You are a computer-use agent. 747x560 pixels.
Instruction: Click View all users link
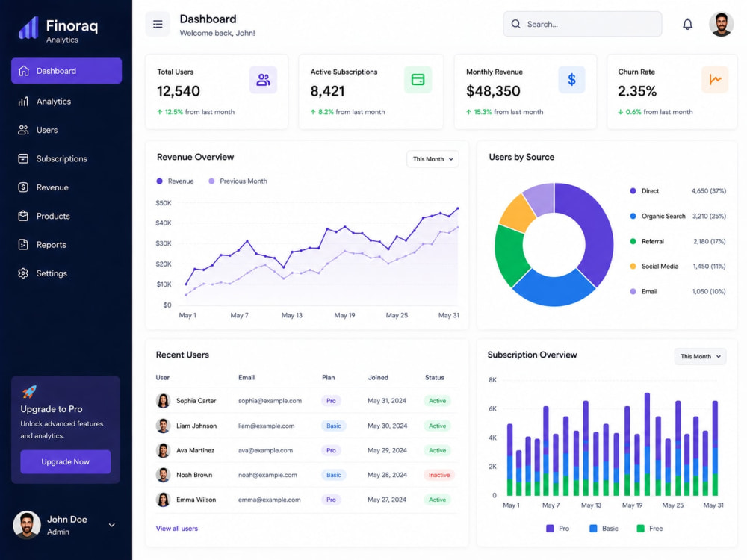pyautogui.click(x=177, y=529)
